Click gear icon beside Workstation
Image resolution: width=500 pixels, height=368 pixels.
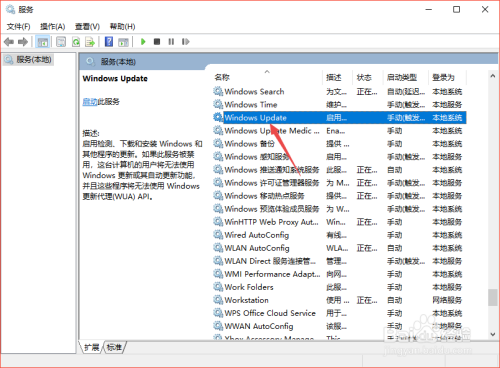tap(218, 300)
